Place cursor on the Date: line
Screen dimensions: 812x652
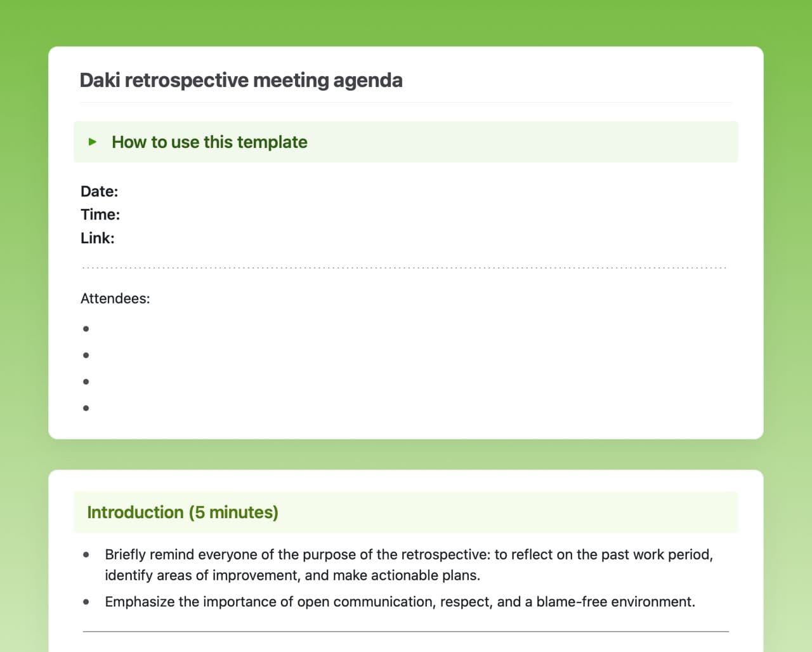click(x=100, y=191)
